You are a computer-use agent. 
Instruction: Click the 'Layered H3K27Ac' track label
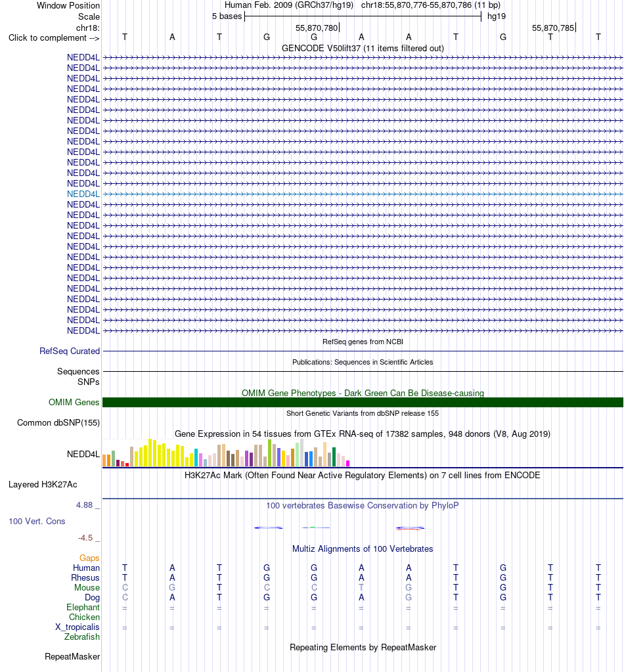point(43,485)
